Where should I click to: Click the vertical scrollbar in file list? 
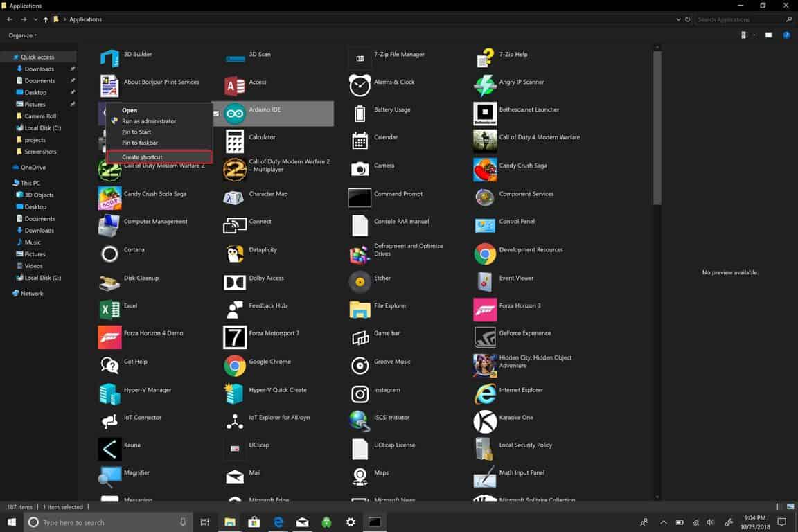(657, 128)
